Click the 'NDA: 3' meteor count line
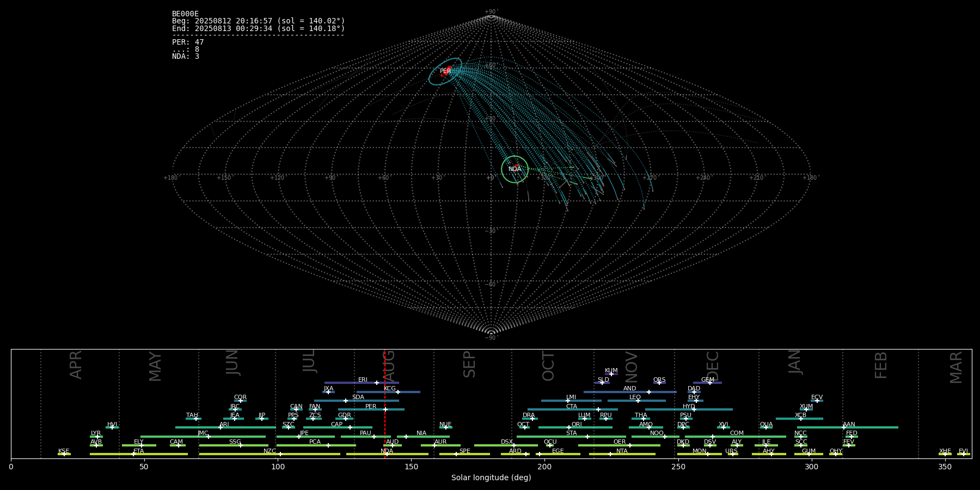 pyautogui.click(x=186, y=57)
